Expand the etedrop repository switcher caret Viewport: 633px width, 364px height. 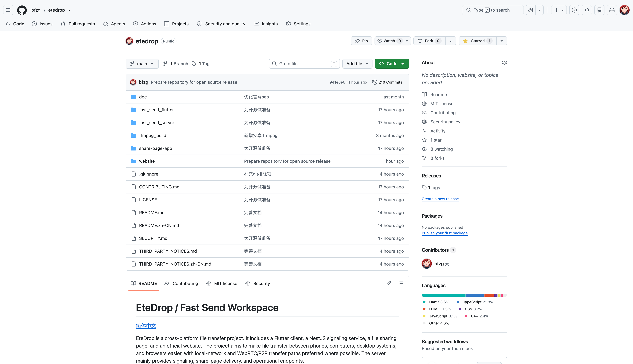pos(69,10)
